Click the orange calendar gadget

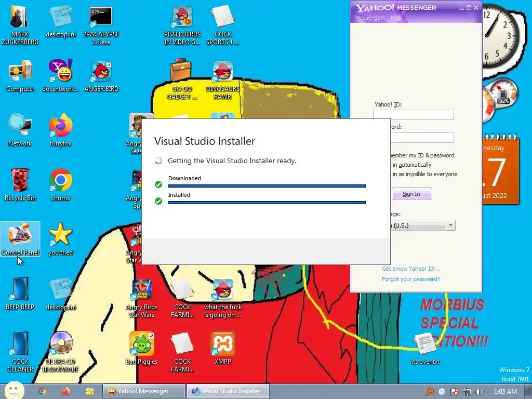501,170
